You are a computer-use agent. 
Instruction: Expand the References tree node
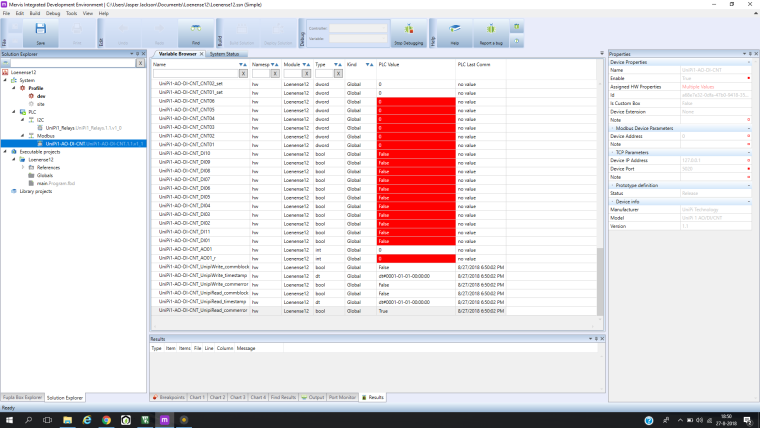(24, 167)
